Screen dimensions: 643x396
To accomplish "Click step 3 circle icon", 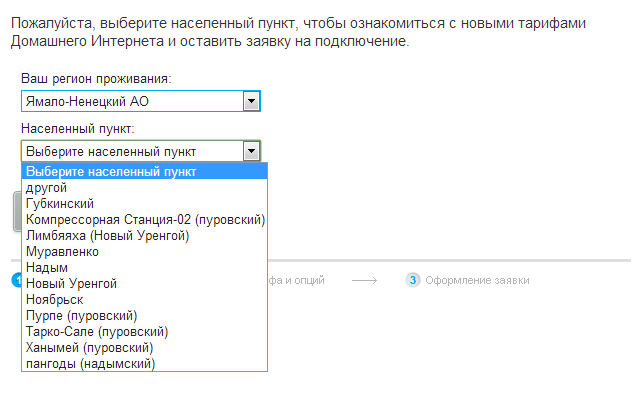I will coord(413,280).
